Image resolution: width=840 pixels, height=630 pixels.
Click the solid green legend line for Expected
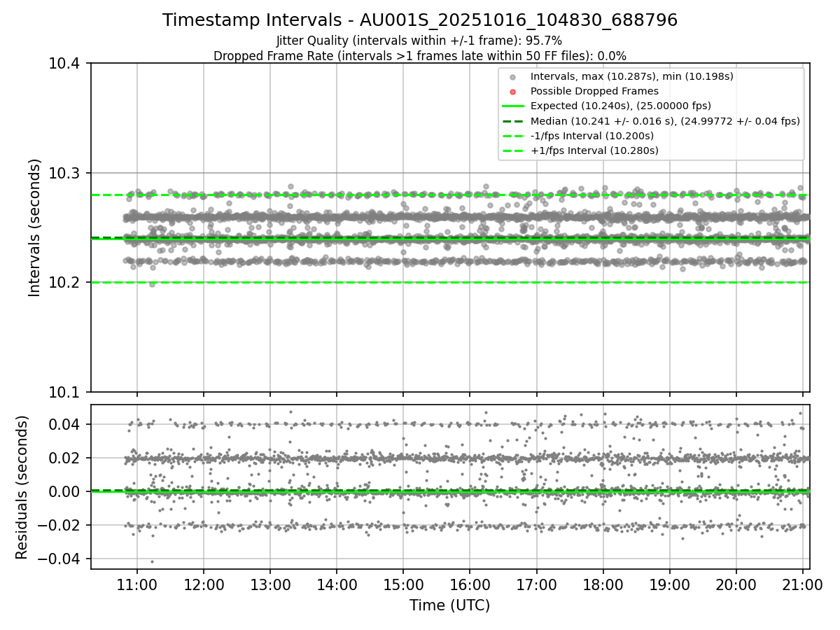[512, 106]
